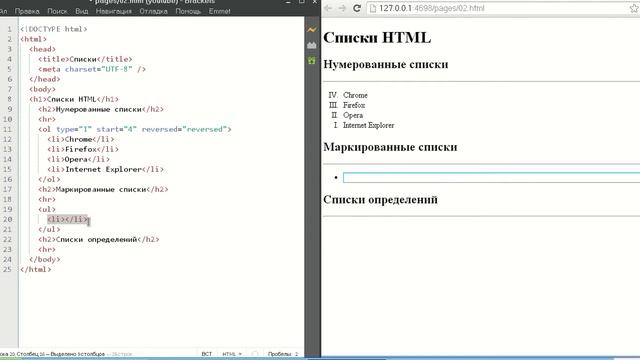
Task: Click the Нумерованные списки heading in browser
Action: coord(386,64)
